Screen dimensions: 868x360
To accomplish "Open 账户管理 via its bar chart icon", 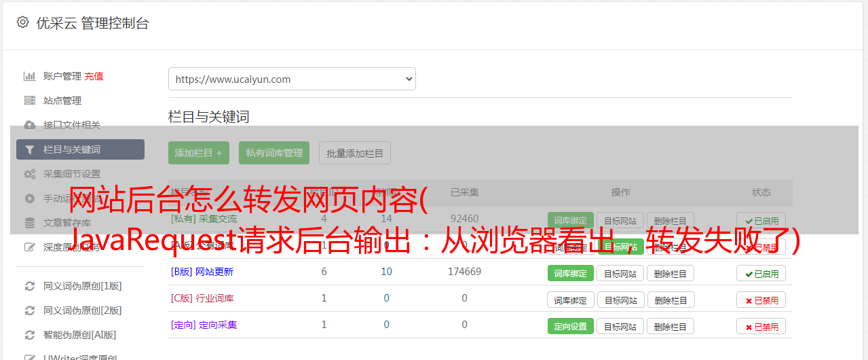I will (x=30, y=76).
